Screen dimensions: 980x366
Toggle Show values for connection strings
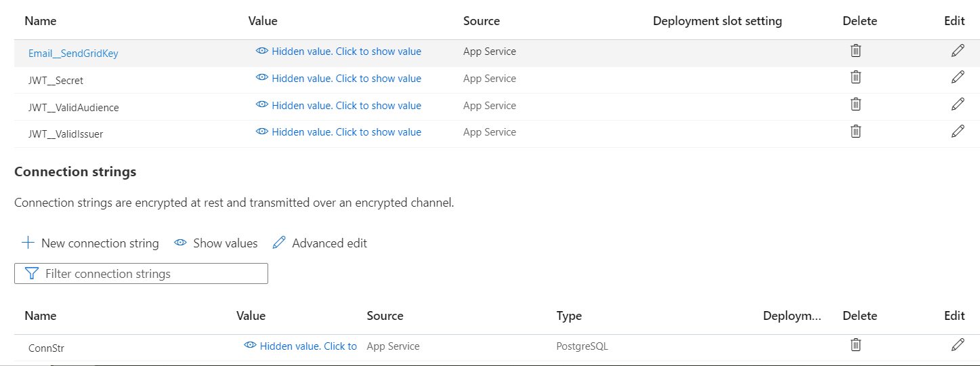click(x=216, y=243)
